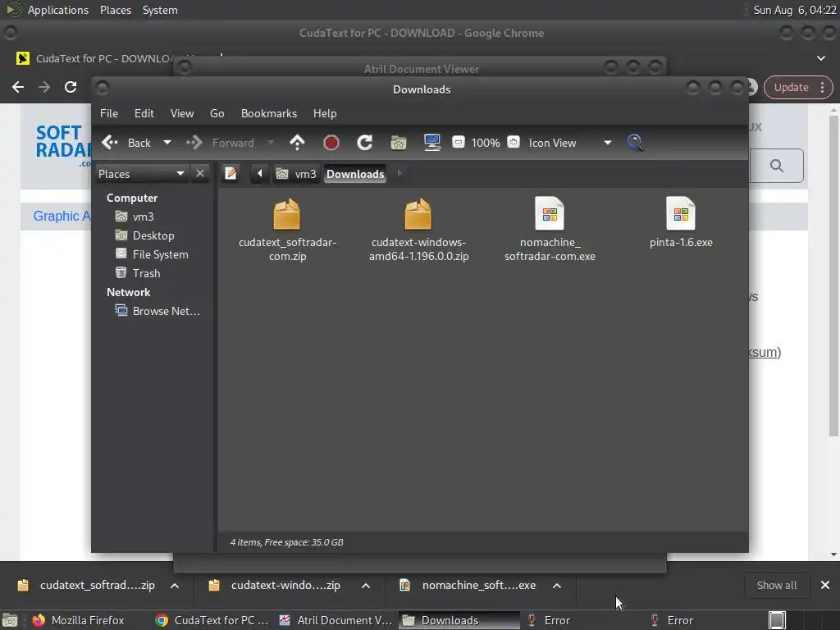The height and width of the screenshot is (630, 840).
Task: Click the status bar '4 items, Free space' text
Action: point(286,542)
